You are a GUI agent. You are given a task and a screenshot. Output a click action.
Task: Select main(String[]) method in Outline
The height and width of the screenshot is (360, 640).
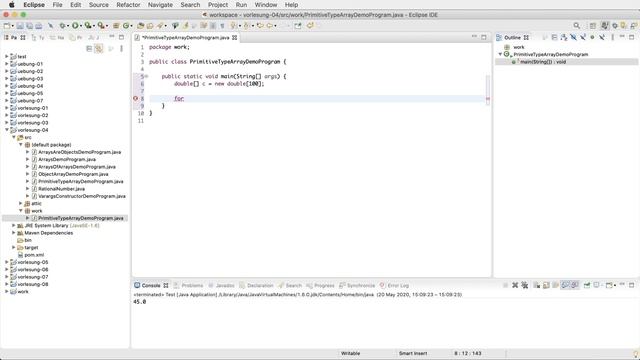pos(543,62)
